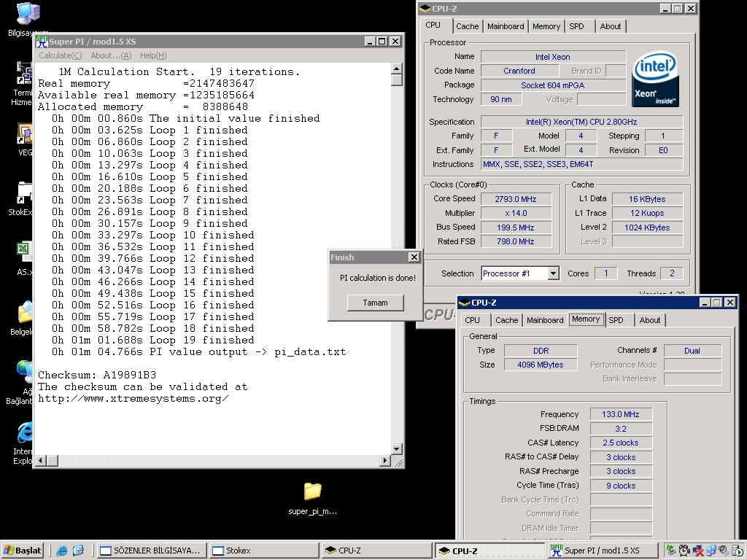This screenshot has height=560, width=747.
Task: Click the first system tray icon
Action: point(671,551)
